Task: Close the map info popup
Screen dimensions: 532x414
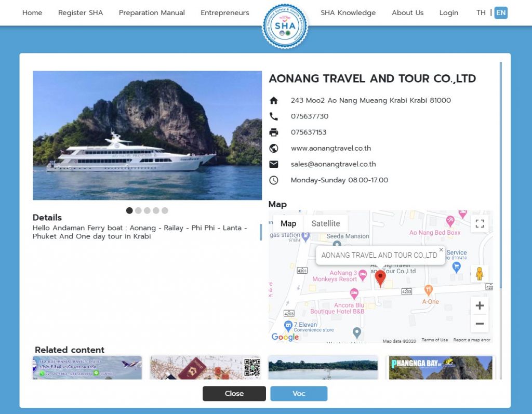Action: 441,250
